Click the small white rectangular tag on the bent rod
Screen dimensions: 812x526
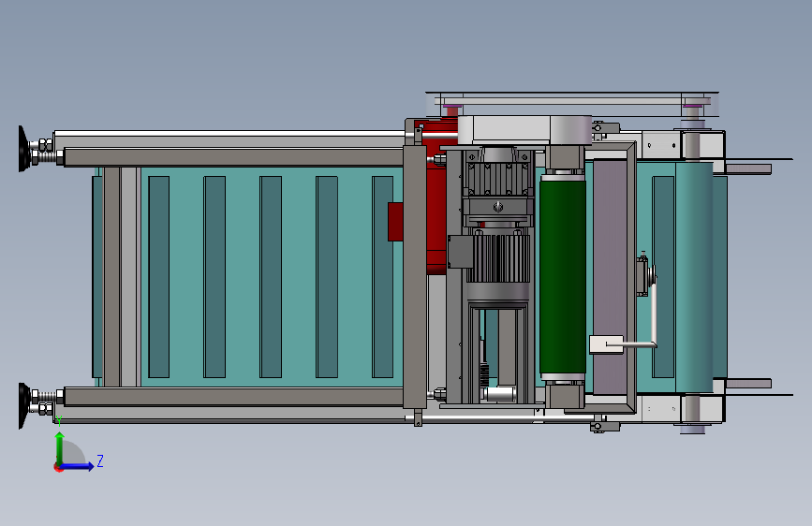pos(606,344)
